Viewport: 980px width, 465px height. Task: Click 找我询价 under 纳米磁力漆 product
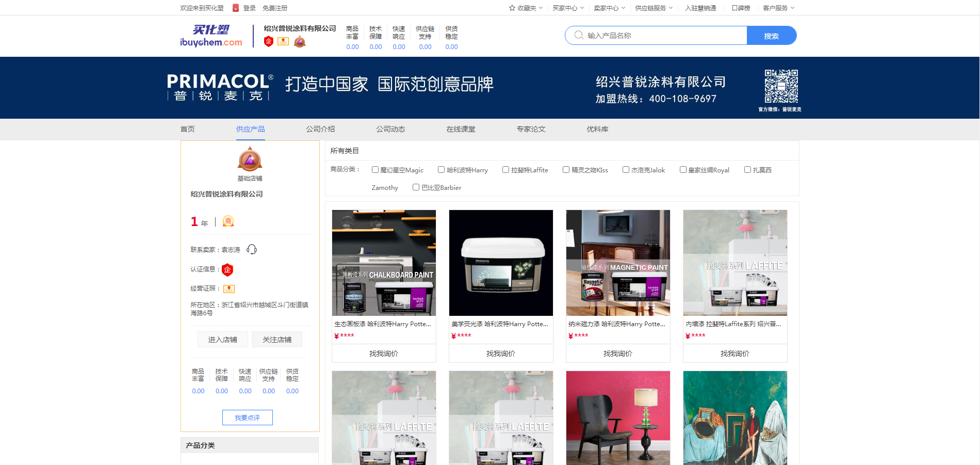click(618, 354)
